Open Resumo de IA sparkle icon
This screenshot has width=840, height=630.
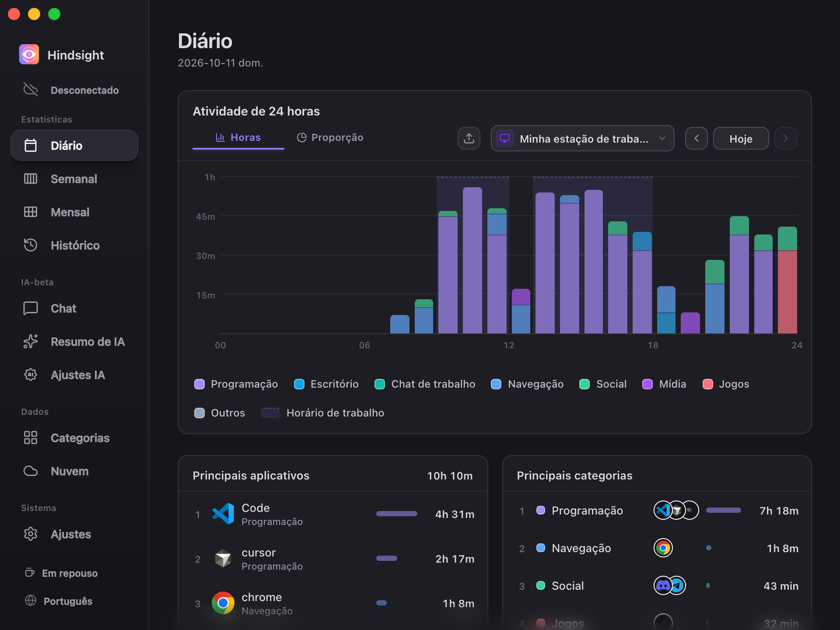pos(31,341)
